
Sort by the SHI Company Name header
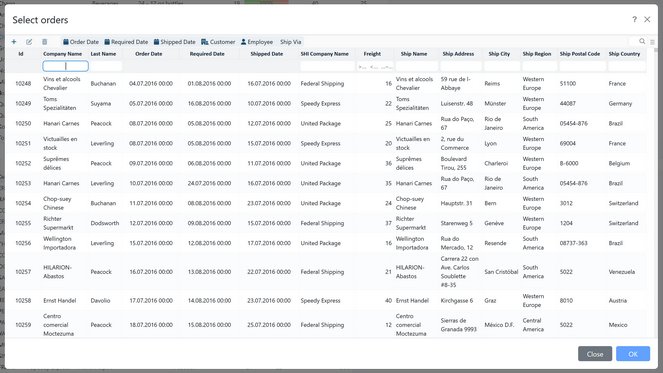(x=325, y=54)
